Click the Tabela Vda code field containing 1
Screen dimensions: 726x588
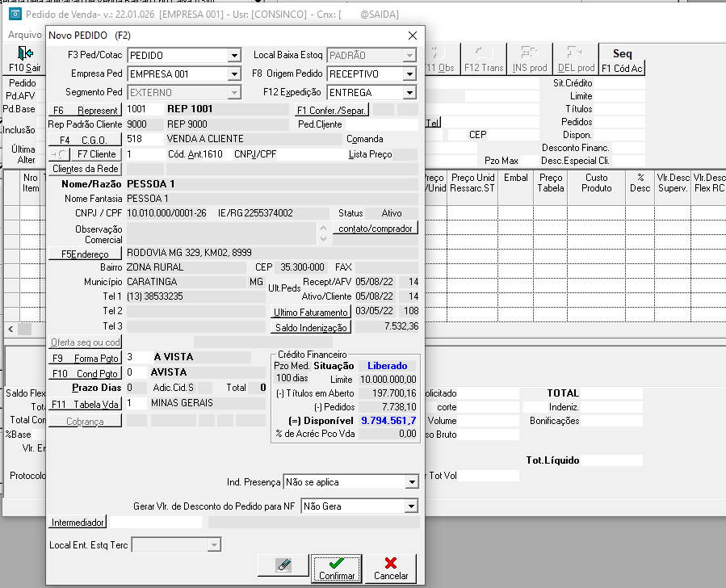coord(136,403)
